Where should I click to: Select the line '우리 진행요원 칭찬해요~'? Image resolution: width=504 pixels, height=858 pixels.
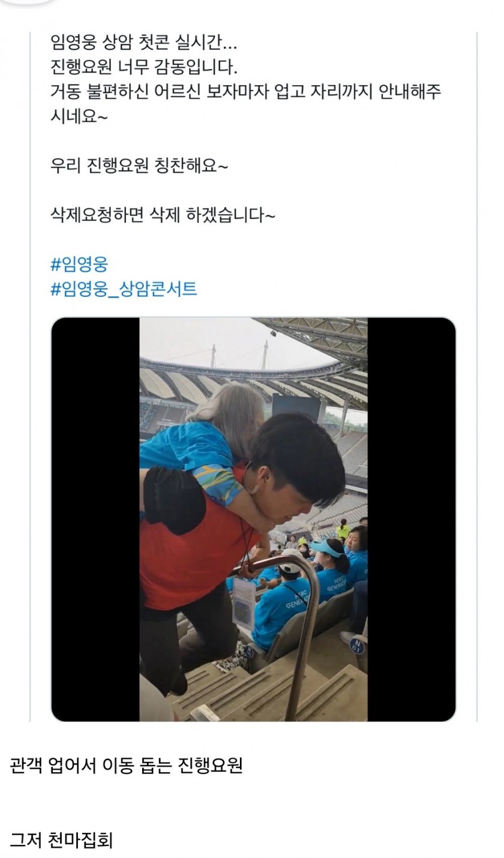pos(139,166)
